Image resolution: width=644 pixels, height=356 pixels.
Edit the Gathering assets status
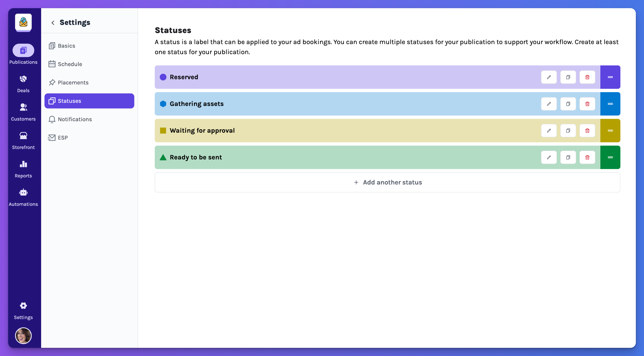(549, 104)
